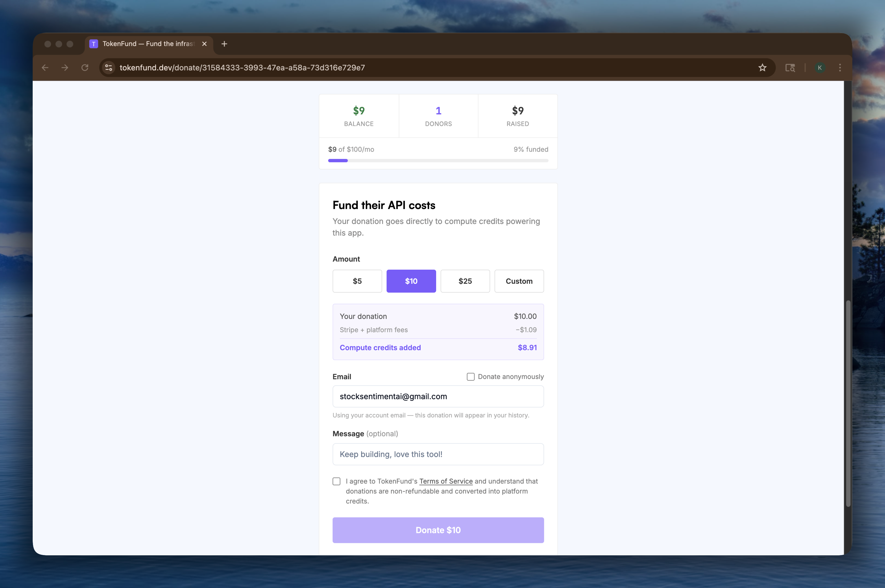Screen dimensions: 885x588
Task: Click the email field showing stocksentimentai@gmail.com
Action: 438,396
